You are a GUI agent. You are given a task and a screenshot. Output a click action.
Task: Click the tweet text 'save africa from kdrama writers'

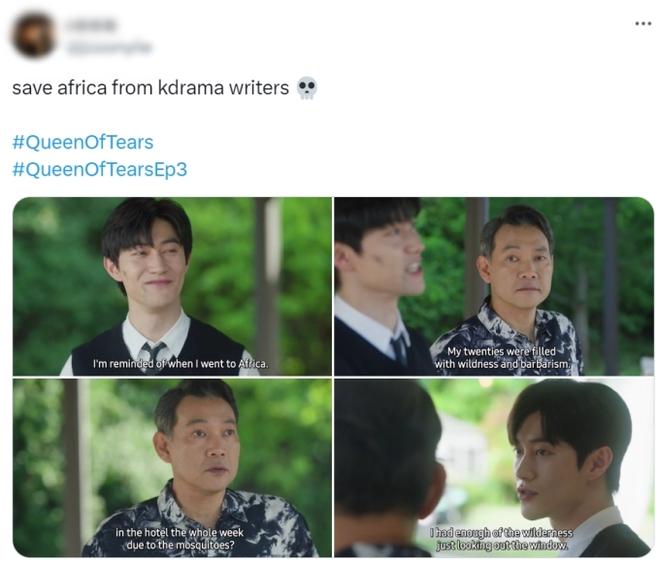click(150, 88)
